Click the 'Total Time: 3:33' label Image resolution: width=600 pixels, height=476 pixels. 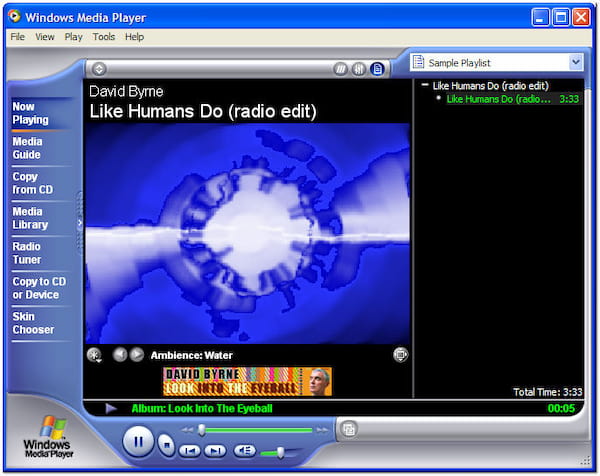(548, 392)
